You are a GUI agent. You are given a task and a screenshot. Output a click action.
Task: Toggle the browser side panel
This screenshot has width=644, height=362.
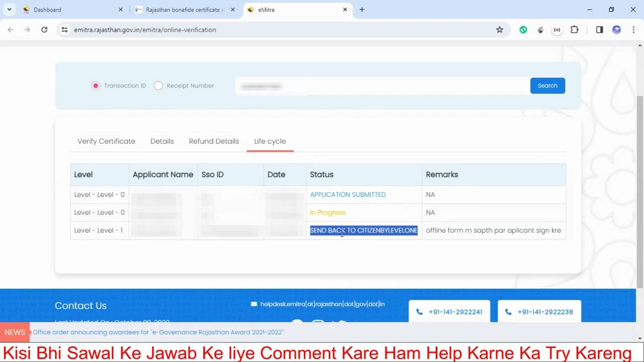point(599,30)
